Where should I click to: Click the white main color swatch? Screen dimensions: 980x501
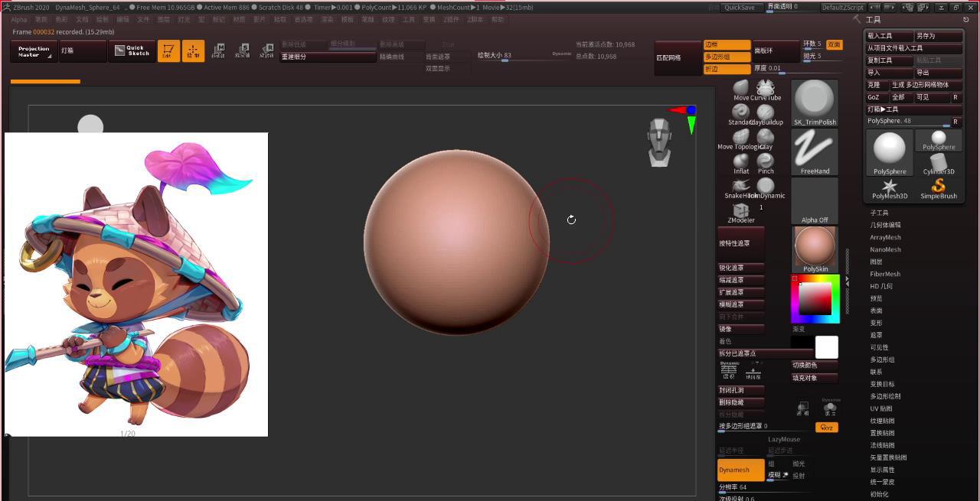click(x=827, y=347)
